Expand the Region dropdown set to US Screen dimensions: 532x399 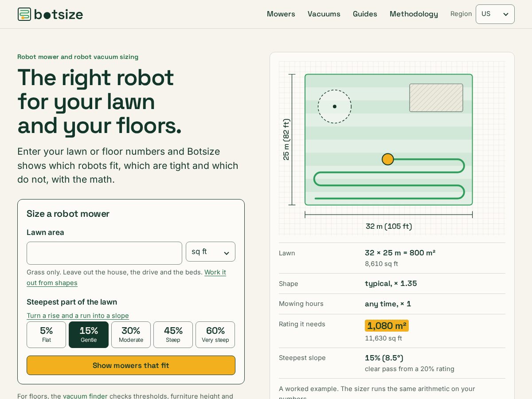point(495,14)
